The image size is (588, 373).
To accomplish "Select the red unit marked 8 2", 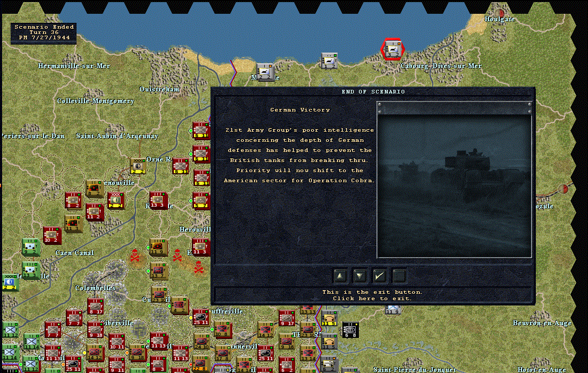I will coord(73,200).
